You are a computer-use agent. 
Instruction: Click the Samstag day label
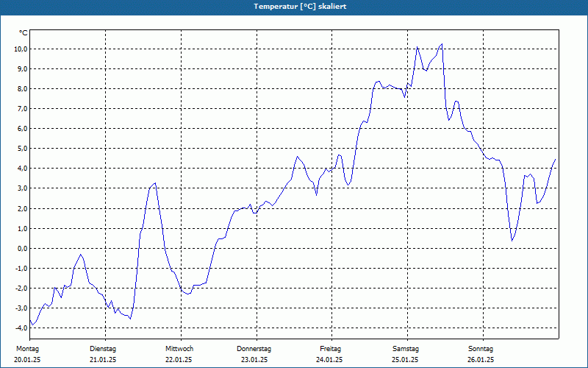(406, 349)
